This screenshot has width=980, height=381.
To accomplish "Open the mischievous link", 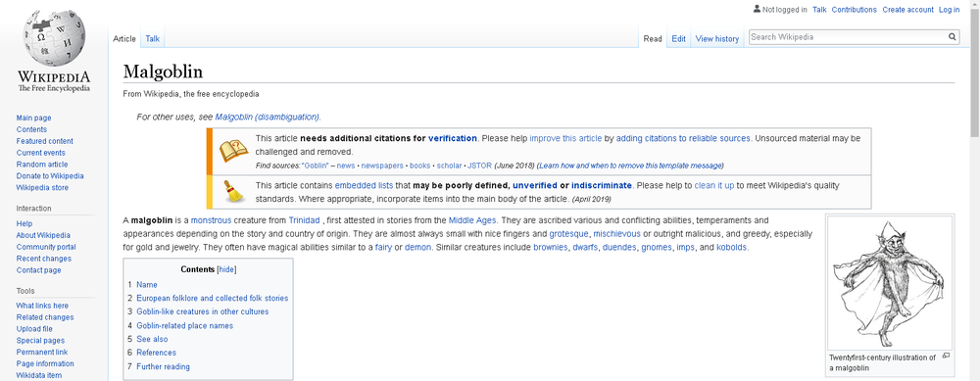I will coord(616,234).
